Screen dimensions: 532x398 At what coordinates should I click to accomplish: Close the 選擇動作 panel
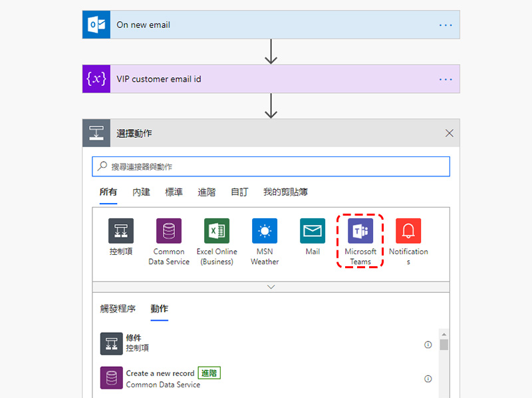point(450,133)
